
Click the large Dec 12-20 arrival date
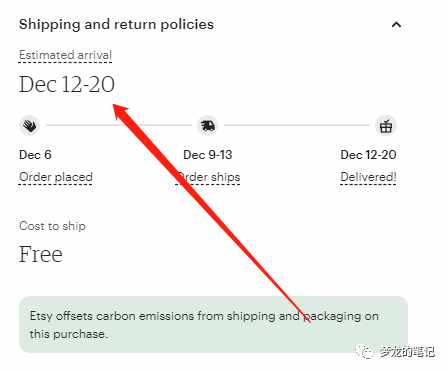tap(67, 84)
